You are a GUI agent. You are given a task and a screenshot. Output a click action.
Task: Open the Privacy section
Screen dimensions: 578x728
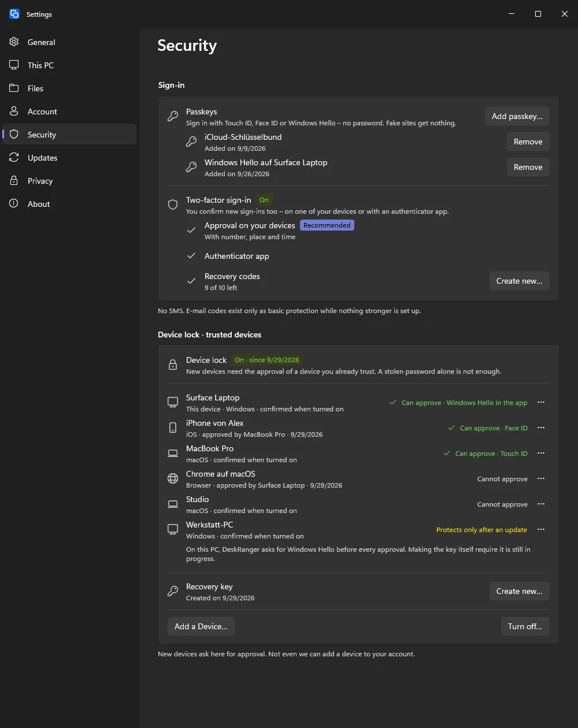(69, 181)
